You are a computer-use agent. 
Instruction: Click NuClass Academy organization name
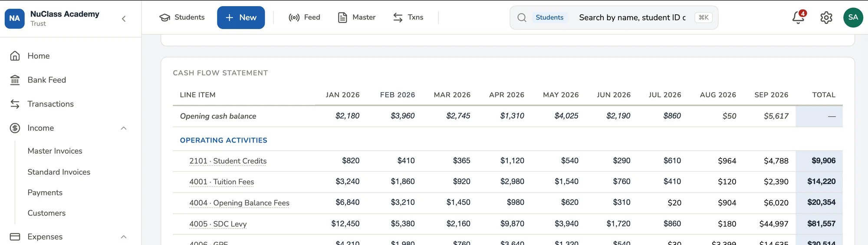coord(65,14)
